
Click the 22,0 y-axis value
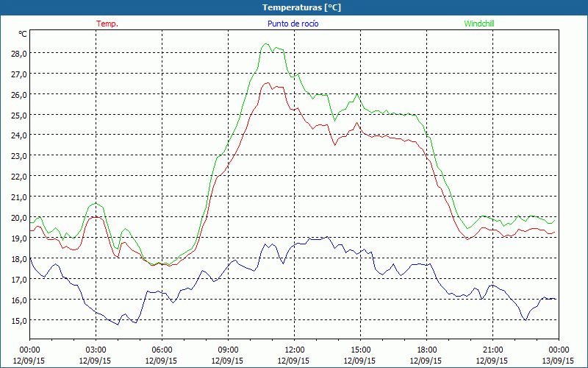coord(19,177)
